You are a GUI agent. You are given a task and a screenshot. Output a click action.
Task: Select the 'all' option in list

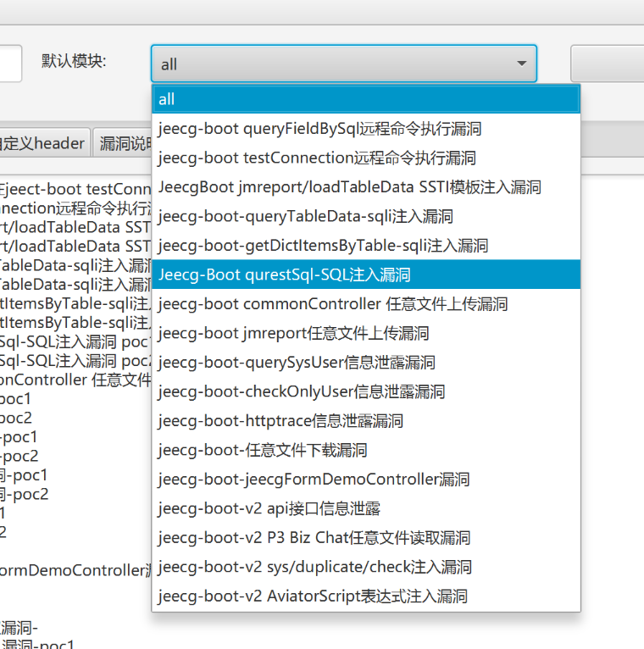(x=365, y=99)
